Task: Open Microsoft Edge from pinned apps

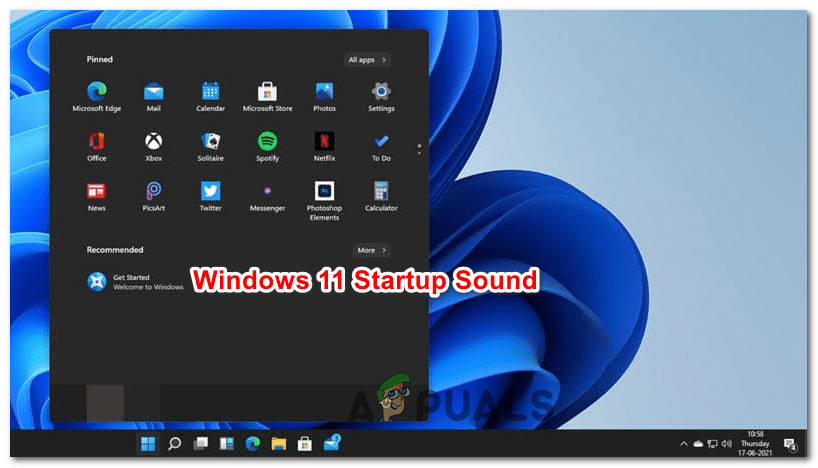Action: coord(97,97)
